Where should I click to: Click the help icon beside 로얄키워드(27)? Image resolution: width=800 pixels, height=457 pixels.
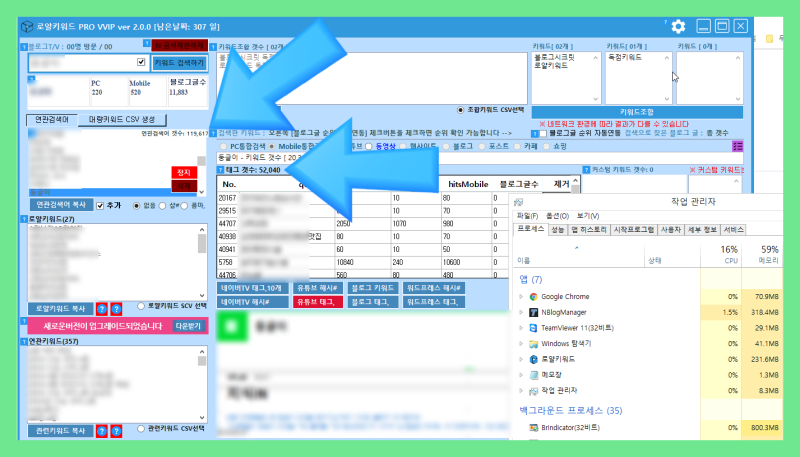click(23, 219)
